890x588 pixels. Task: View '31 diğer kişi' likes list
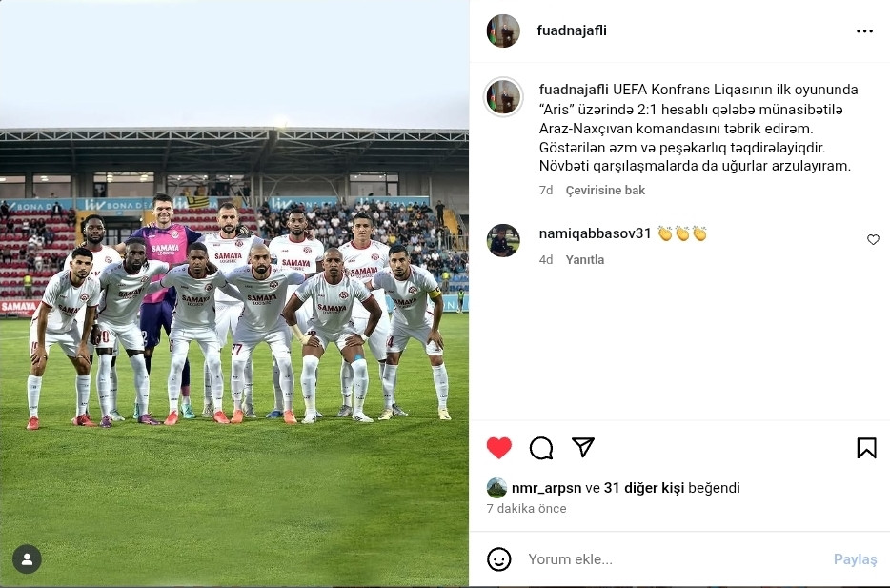coord(644,488)
